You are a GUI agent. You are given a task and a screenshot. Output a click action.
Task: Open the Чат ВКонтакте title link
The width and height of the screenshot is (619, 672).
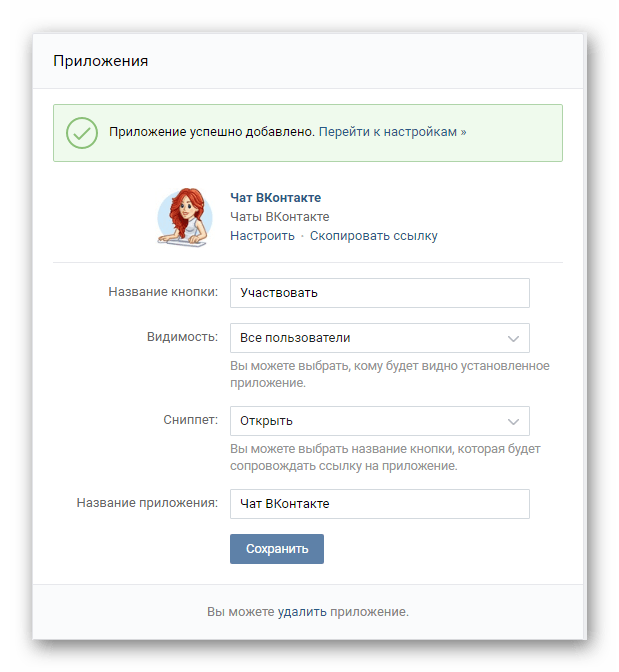coord(276,198)
